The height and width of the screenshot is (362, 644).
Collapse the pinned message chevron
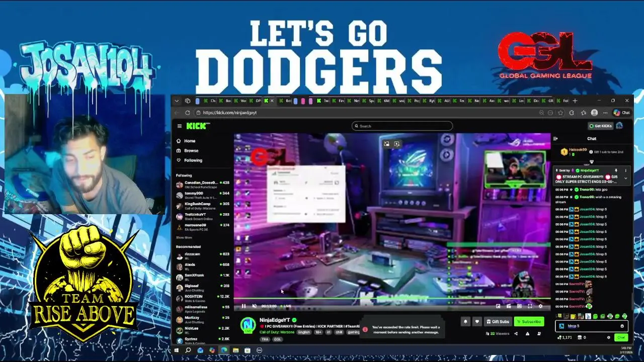click(625, 178)
